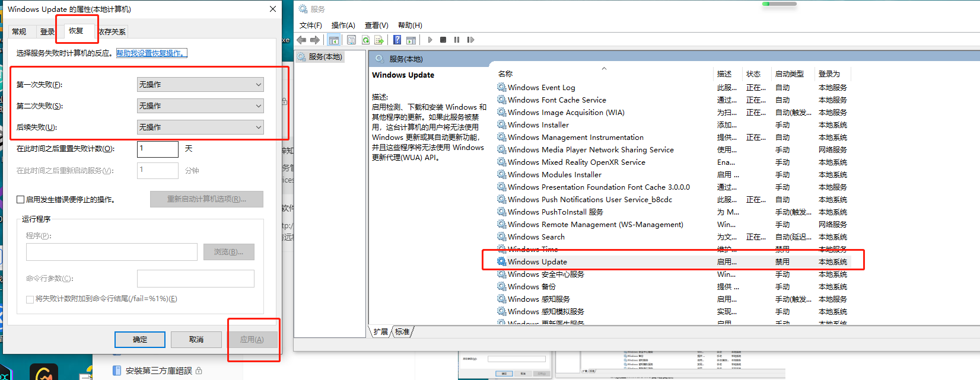980x380 pixels.
Task: Click gear icon of Windows Search service
Action: (x=502, y=237)
